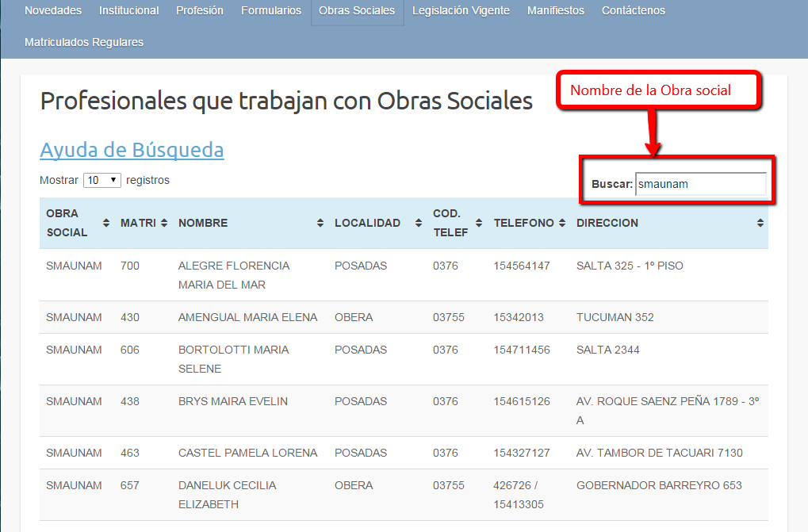Viewport: 808px width, 532px height.
Task: Select name DANELUK CECILIA ELIZABETH
Action: 228,495
